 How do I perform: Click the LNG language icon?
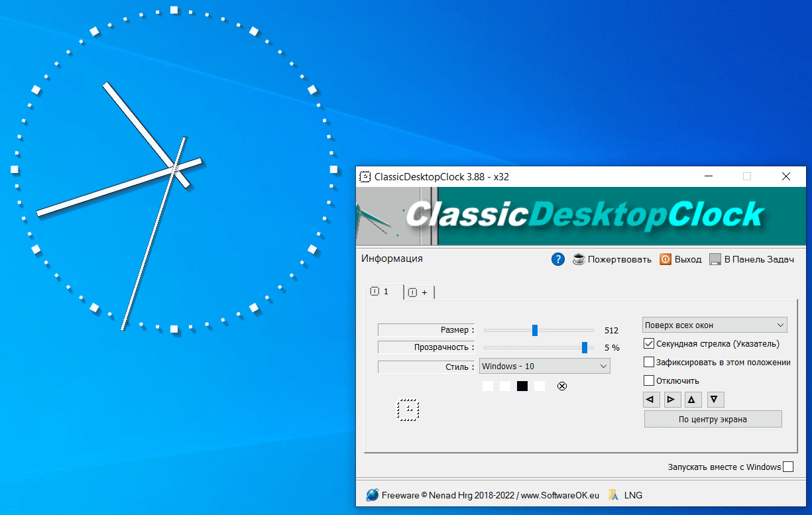pyautogui.click(x=614, y=495)
